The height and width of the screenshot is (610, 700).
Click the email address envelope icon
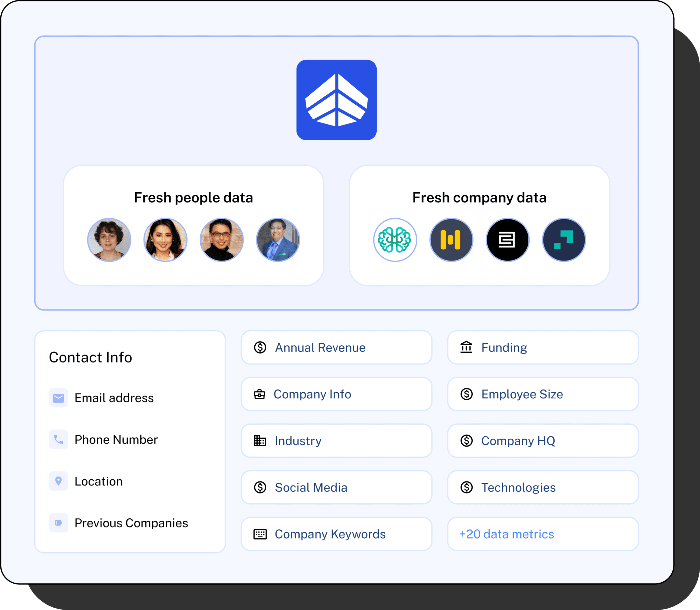[59, 398]
